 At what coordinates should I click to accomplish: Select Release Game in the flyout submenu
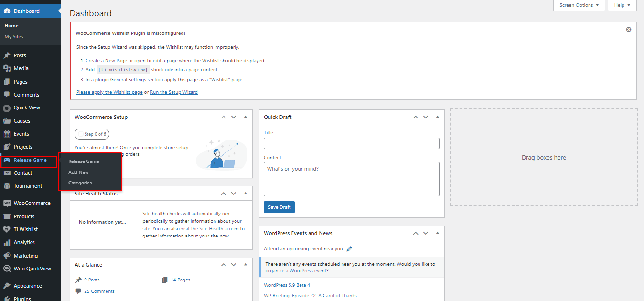84,161
